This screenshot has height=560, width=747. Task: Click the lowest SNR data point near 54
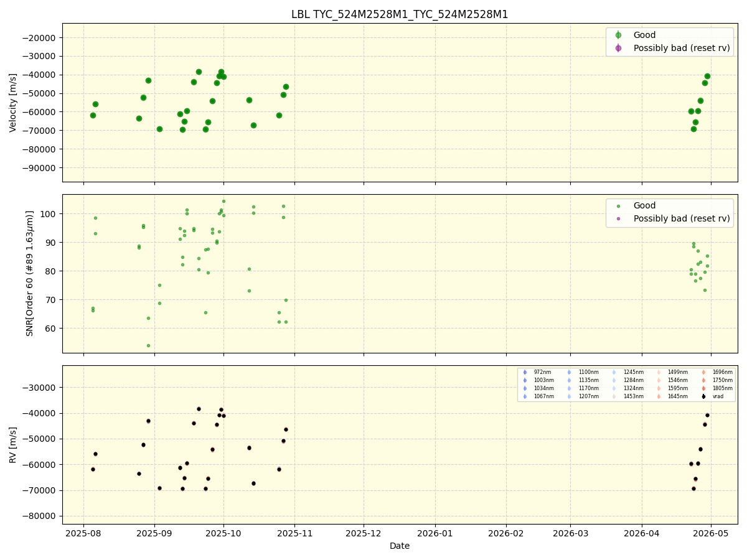tap(148, 345)
